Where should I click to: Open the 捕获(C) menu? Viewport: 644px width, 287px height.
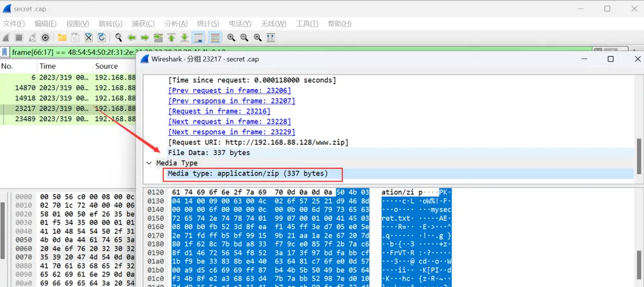click(144, 24)
